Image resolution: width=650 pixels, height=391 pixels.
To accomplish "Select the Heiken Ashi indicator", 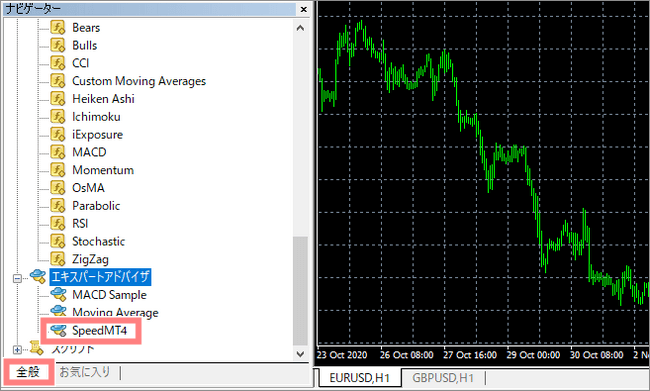I will (103, 99).
